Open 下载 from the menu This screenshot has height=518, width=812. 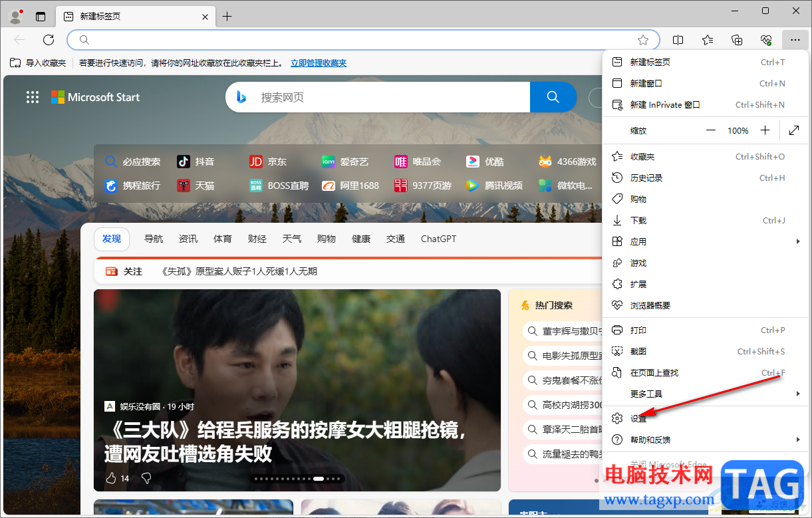tap(706, 220)
